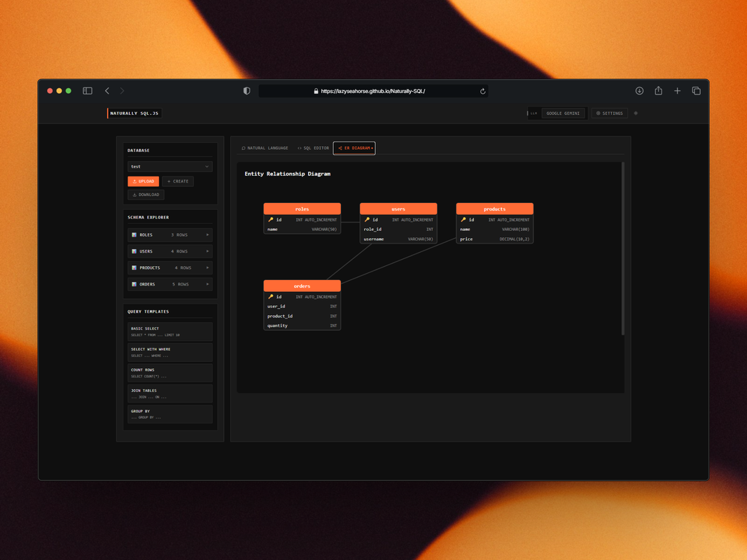
Task: Click the ORDERS table icon
Action: tap(134, 284)
